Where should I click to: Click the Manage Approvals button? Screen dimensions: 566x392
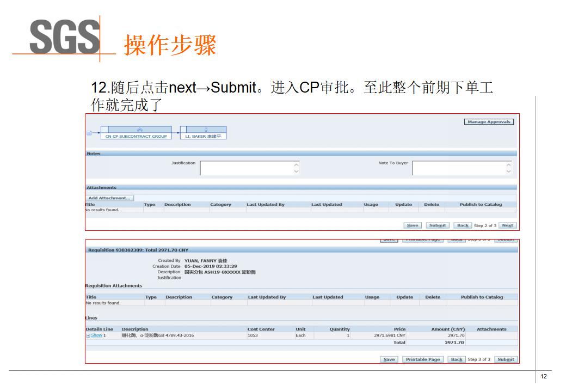point(489,122)
